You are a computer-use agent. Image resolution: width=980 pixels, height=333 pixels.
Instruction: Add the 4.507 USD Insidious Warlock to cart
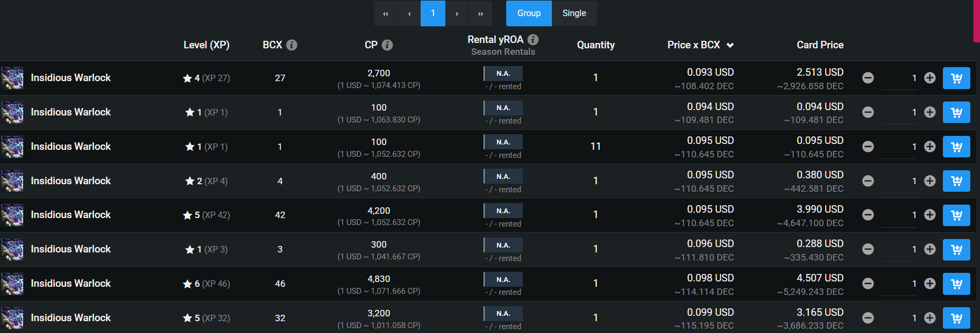(x=956, y=284)
